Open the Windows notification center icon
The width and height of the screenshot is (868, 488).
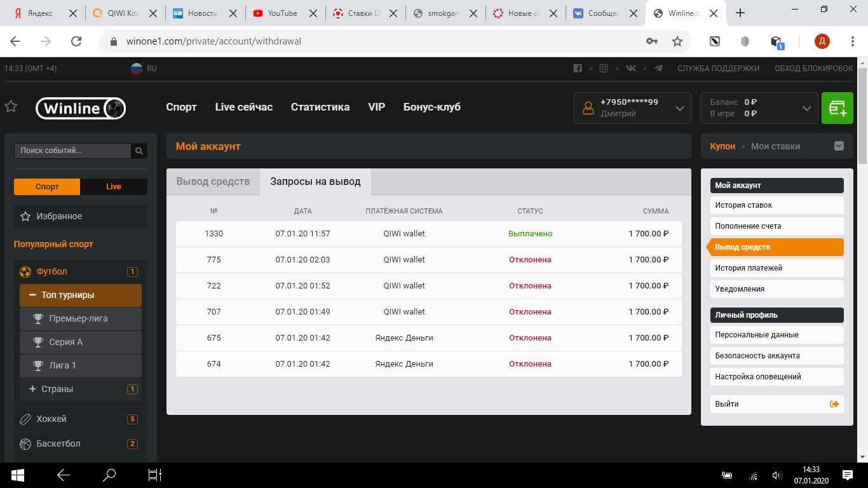pyautogui.click(x=848, y=475)
